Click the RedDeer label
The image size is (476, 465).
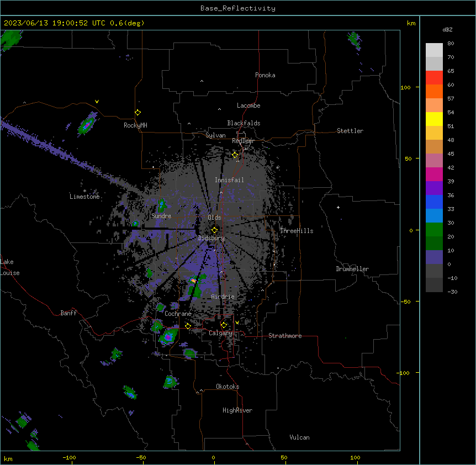(243, 141)
